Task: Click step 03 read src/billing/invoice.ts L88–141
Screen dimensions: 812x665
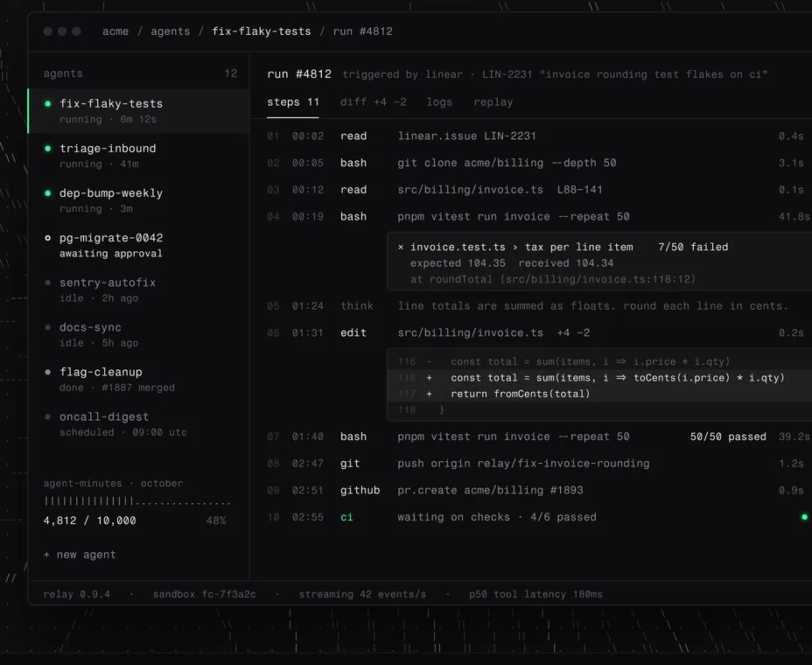Action: pyautogui.click(x=535, y=190)
